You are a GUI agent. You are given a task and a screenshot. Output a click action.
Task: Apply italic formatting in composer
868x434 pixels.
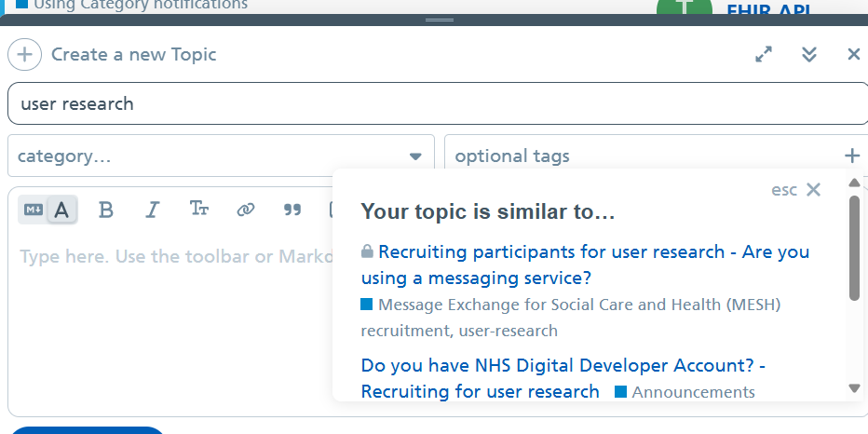tap(152, 210)
